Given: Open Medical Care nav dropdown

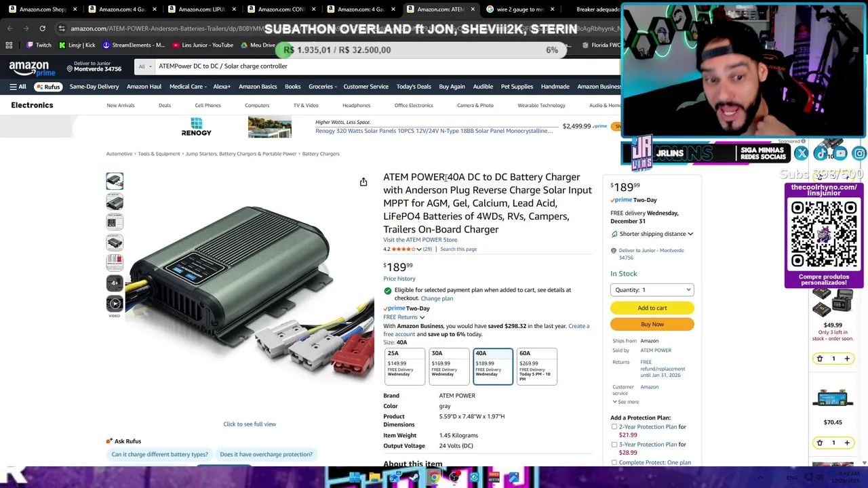Looking at the screenshot, I should [189, 87].
